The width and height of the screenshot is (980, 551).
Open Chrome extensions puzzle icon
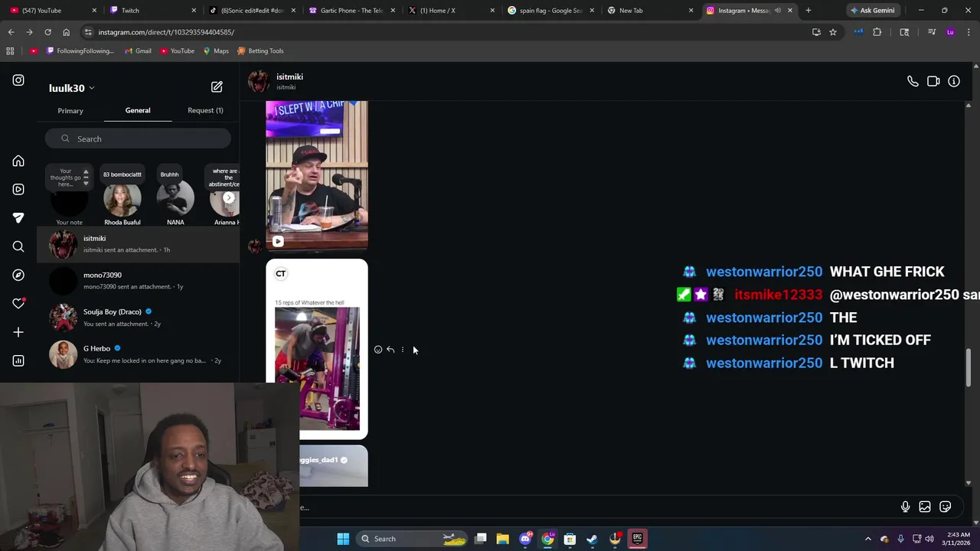point(877,32)
